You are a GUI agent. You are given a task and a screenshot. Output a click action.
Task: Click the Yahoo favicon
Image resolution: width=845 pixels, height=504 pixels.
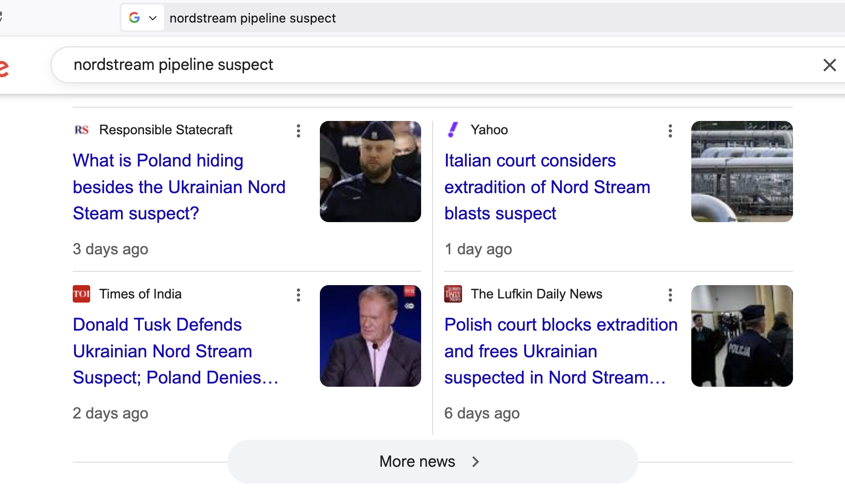[x=453, y=130]
